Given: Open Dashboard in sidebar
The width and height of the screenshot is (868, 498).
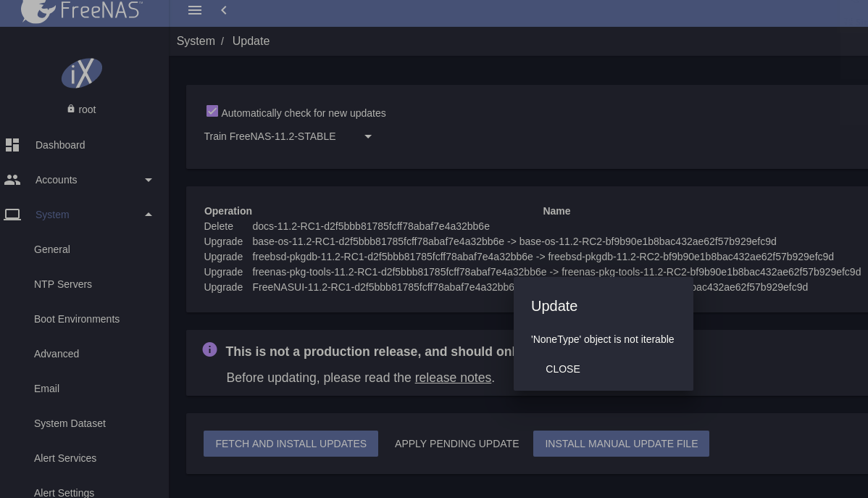Looking at the screenshot, I should pos(60,145).
